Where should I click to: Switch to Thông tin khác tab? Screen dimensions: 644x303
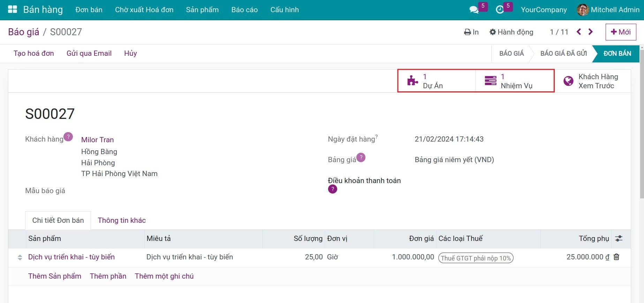[122, 220]
